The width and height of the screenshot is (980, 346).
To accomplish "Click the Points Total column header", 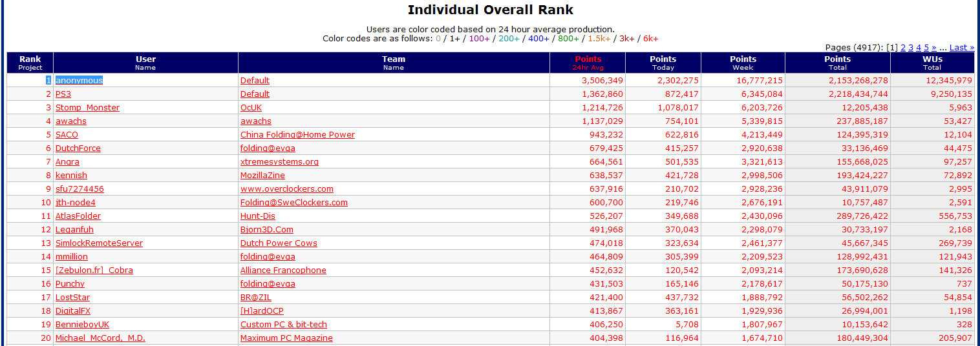I will coord(837,63).
